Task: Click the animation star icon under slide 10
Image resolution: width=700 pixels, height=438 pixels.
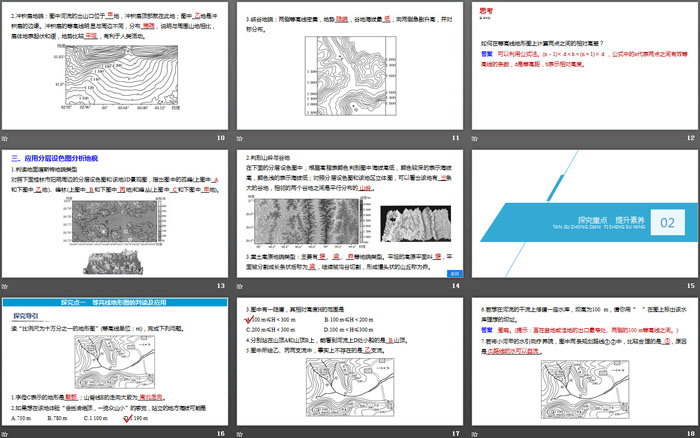Action: coord(5,138)
